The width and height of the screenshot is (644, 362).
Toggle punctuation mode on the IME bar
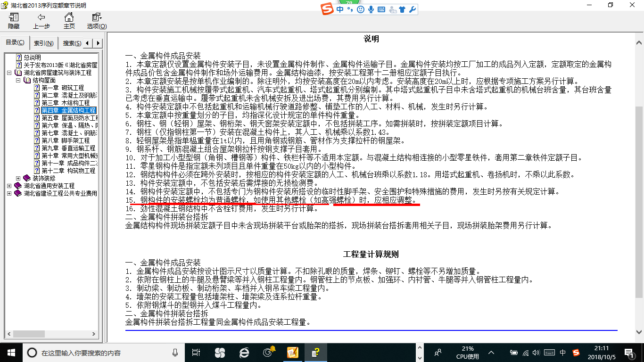350,9
